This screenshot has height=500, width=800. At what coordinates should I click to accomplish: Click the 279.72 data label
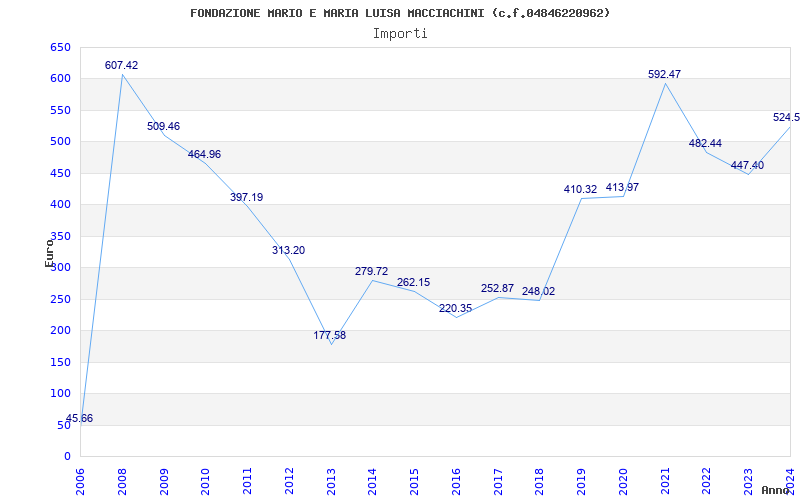pyautogui.click(x=371, y=271)
